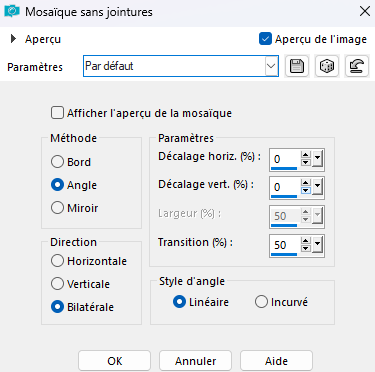Screen dimensions: 375x372
Task: Click the reset to default arrow icon
Action: pyautogui.click(x=357, y=66)
